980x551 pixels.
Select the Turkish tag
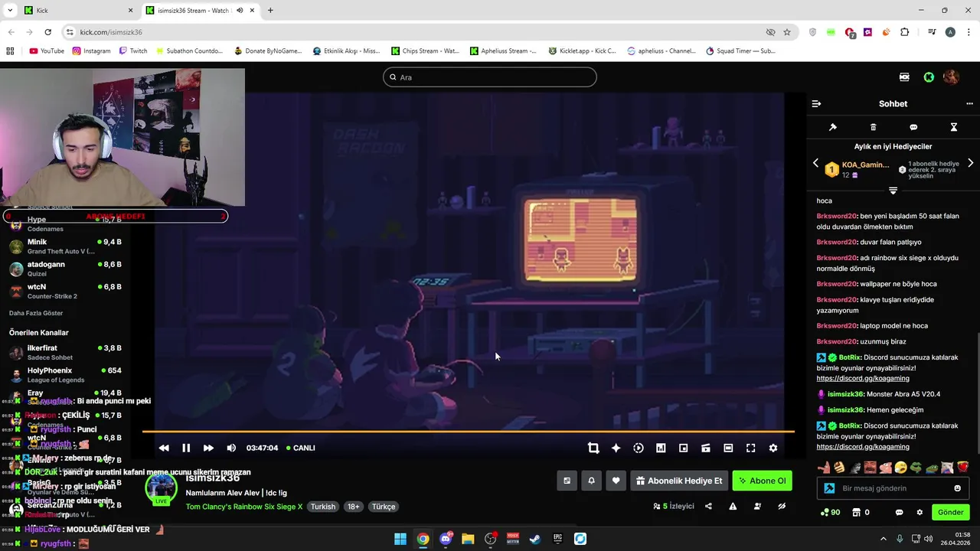pos(323,507)
